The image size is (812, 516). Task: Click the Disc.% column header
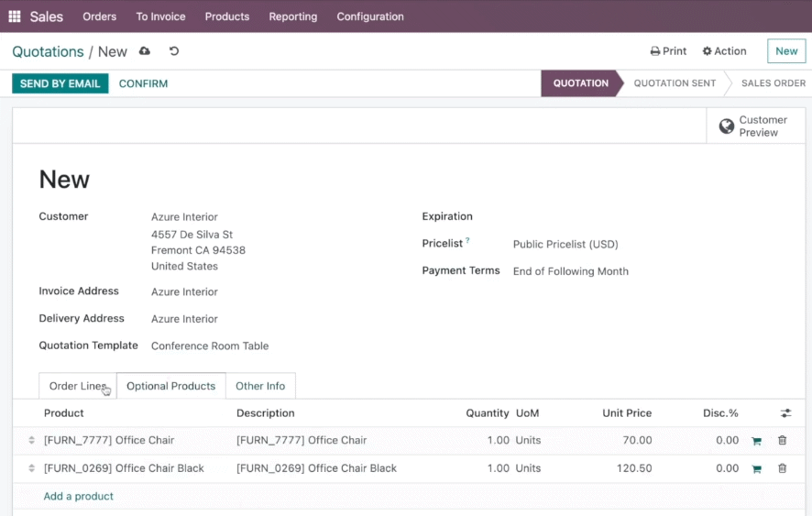(720, 413)
